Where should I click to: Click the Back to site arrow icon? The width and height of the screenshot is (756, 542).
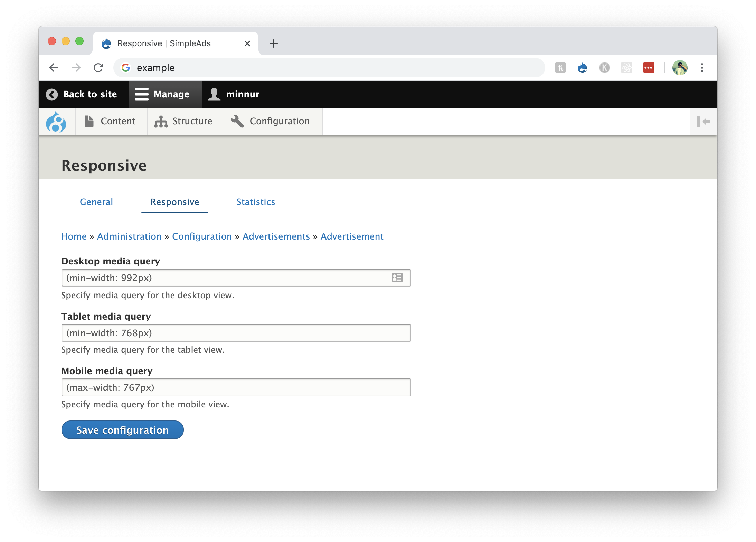click(51, 94)
